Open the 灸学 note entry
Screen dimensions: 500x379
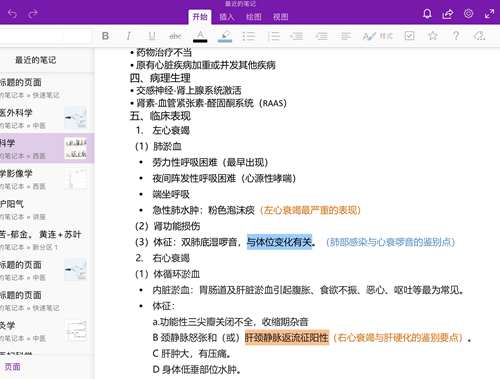point(47,331)
